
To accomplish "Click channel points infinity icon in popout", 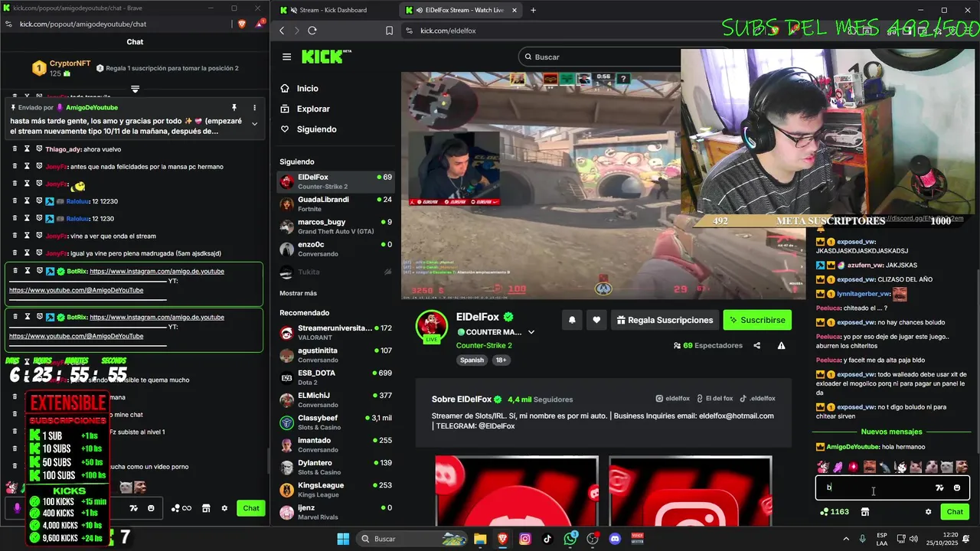I will click(x=181, y=508).
